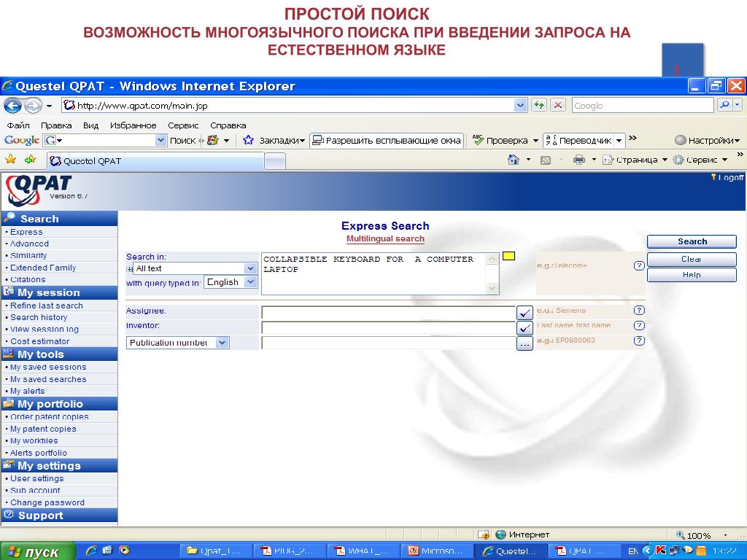Open Search history in the sidebar
The width and height of the screenshot is (747, 560).
39,317
